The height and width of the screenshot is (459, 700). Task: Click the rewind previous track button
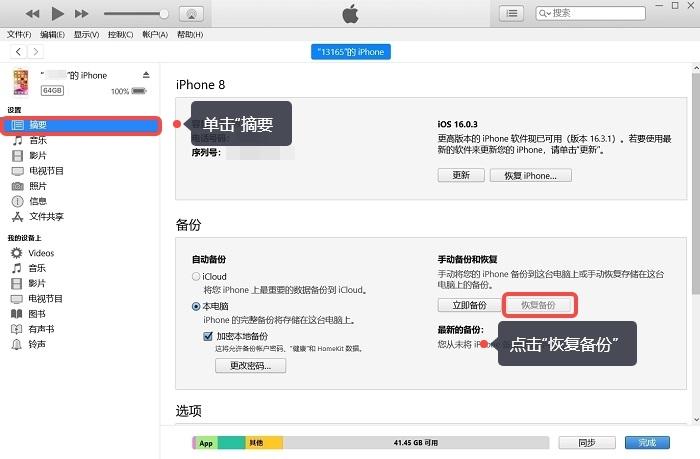32,14
